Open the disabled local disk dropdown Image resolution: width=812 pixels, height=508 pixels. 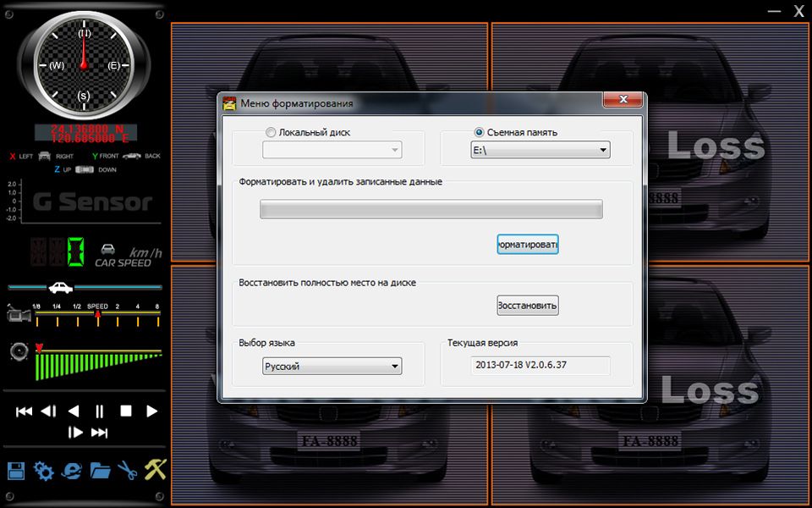coord(332,150)
